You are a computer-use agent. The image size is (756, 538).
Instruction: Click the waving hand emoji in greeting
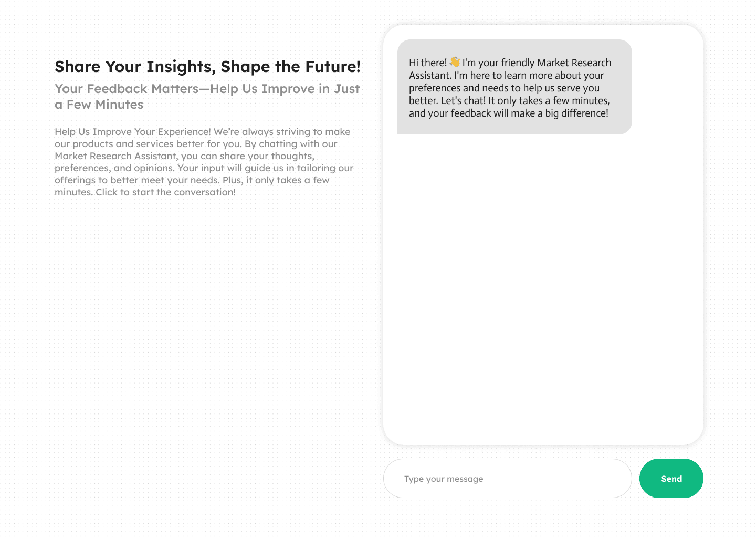[x=454, y=63]
